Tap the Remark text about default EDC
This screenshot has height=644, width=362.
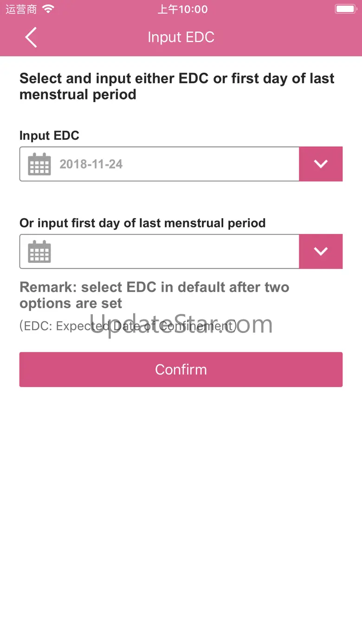(x=154, y=295)
